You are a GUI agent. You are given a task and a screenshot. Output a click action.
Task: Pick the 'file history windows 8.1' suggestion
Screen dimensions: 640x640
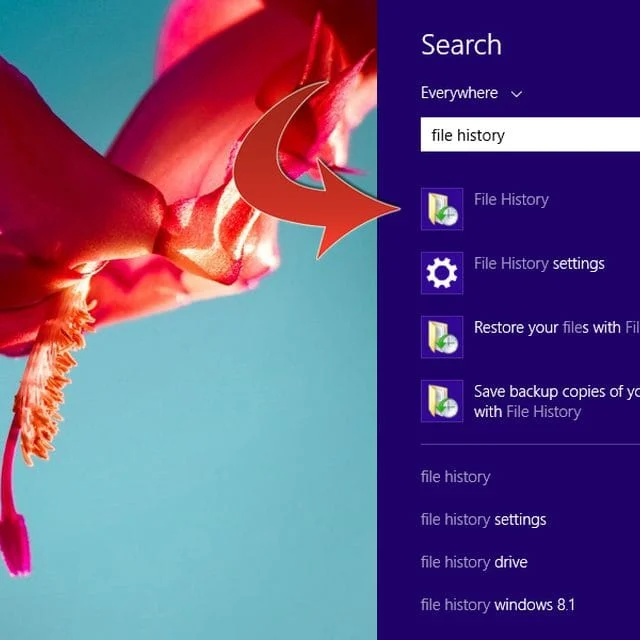click(x=498, y=604)
